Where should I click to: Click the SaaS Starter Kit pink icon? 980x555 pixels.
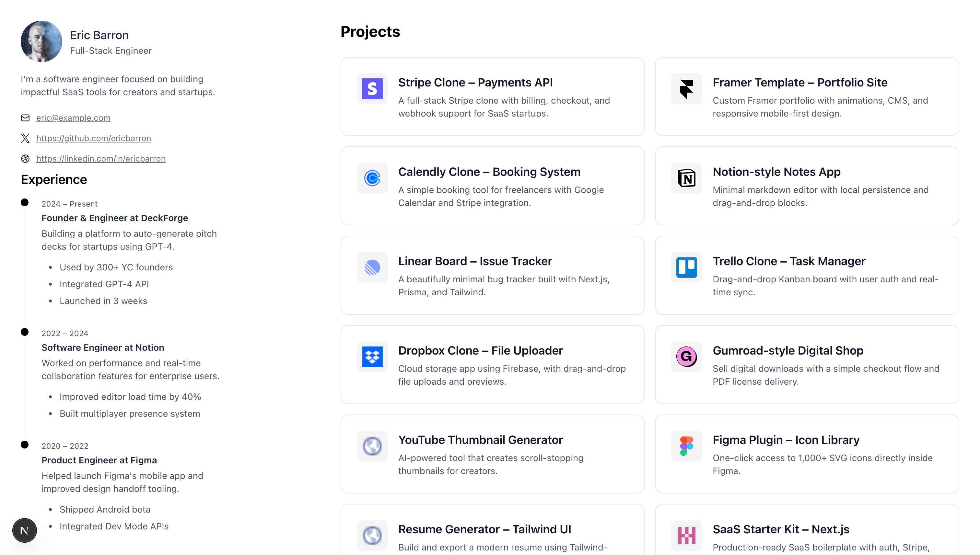[x=686, y=535]
